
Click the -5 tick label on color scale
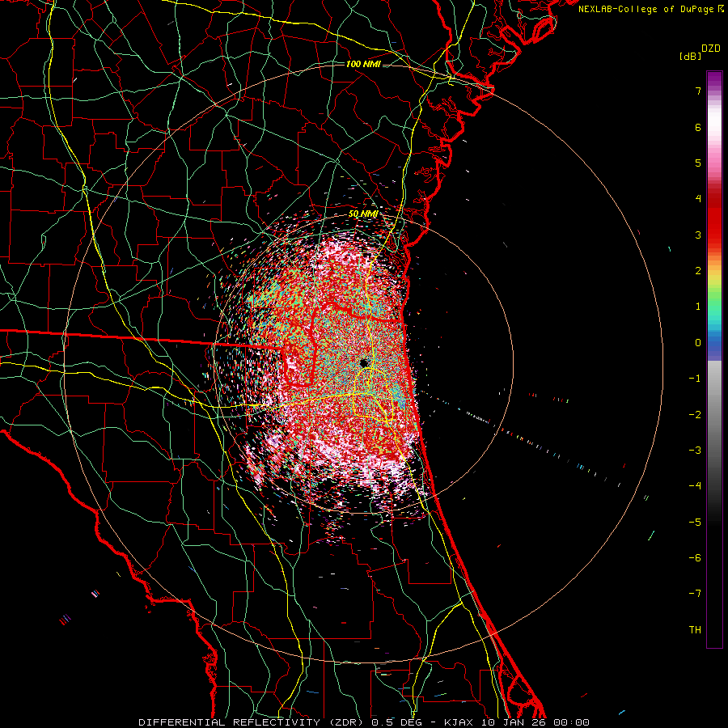[695, 522]
